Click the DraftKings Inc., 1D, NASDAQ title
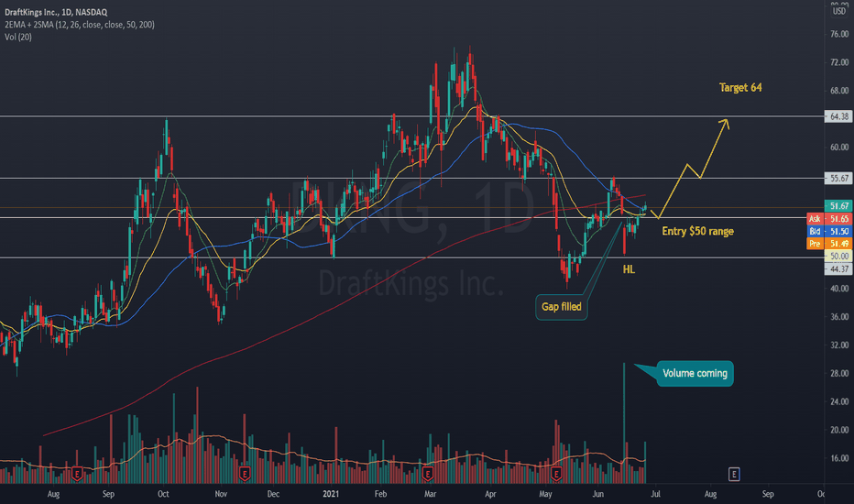This screenshot has width=854, height=504. tap(56, 12)
